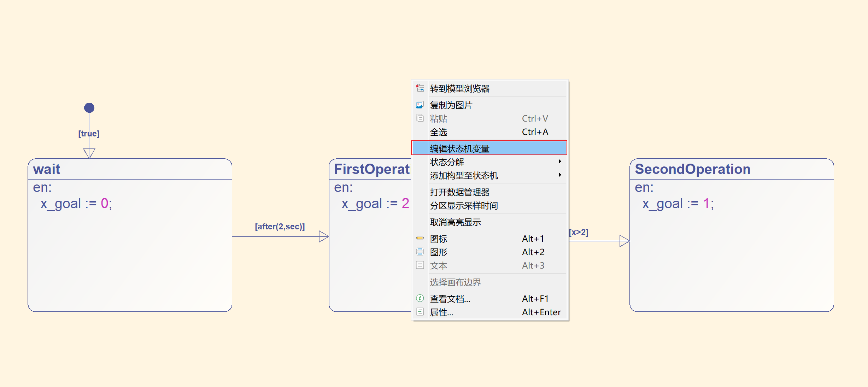Click the paste icon beside 粘贴
The image size is (868, 387).
(420, 118)
